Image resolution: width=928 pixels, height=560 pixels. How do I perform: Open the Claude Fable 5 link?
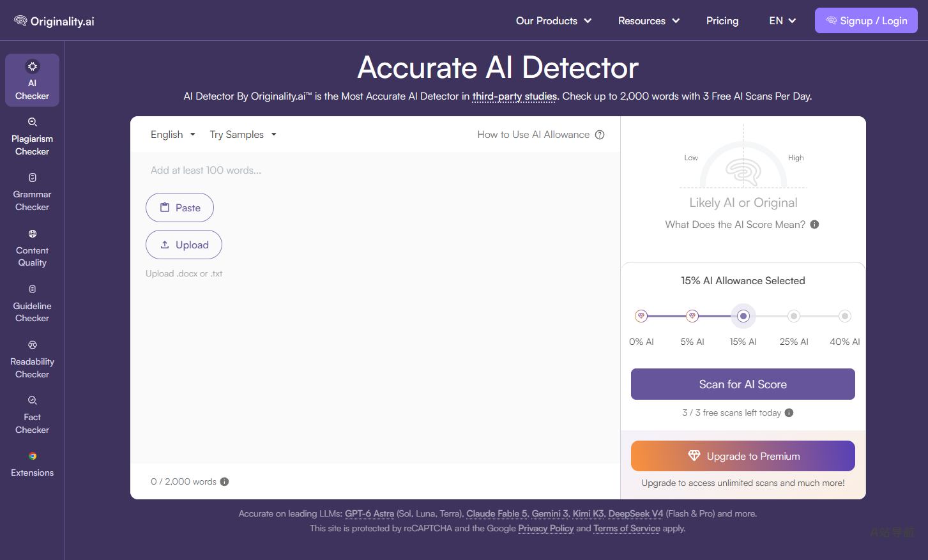497,513
